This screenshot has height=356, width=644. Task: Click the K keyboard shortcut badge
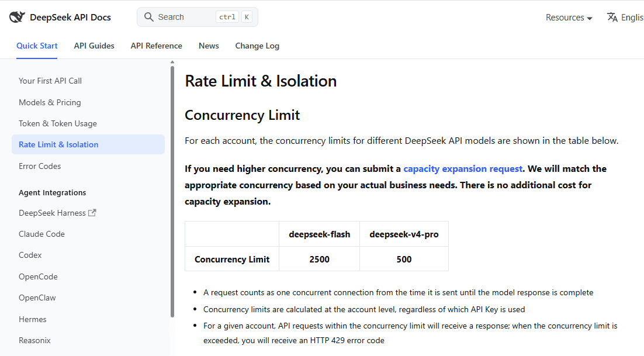(x=247, y=17)
